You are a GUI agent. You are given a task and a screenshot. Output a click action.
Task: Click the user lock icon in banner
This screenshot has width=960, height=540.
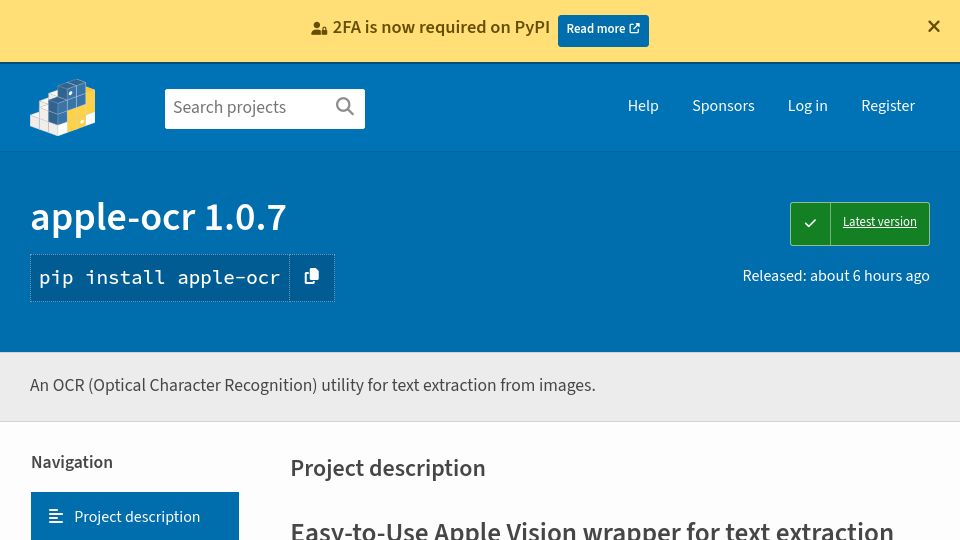click(x=319, y=28)
